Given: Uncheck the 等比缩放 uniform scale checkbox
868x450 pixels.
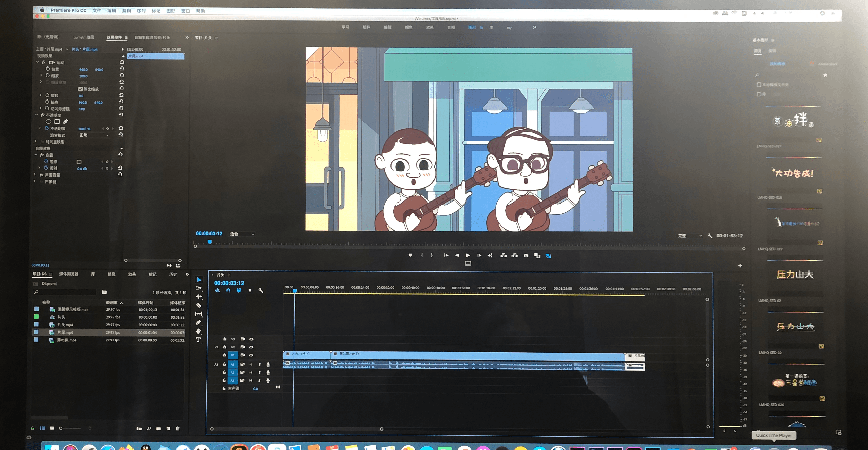Looking at the screenshot, I should click(80, 89).
